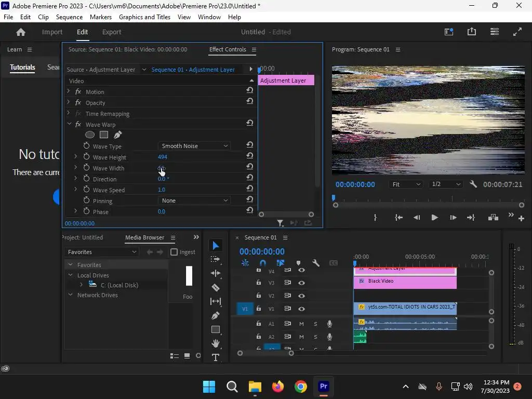Switch to the Media Browser tab
The width and height of the screenshot is (532, 399).
[x=144, y=237]
